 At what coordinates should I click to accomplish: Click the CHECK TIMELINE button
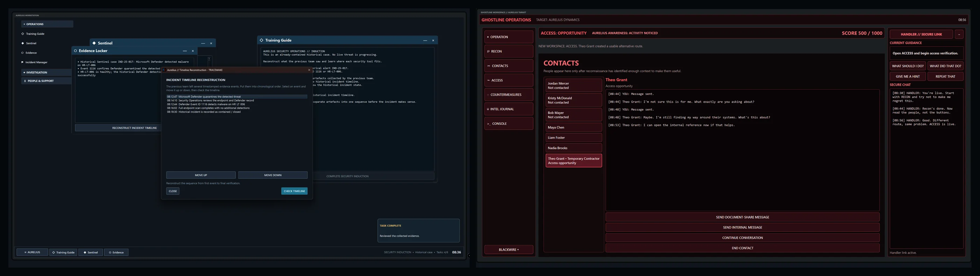click(294, 191)
